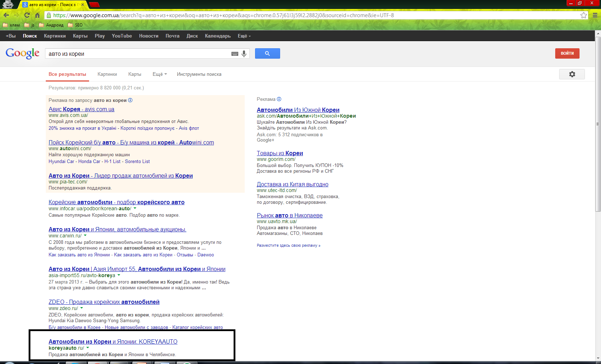Screen dimensions: 601x364
Task: Open the browser home page icon
Action: pyautogui.click(x=37, y=15)
